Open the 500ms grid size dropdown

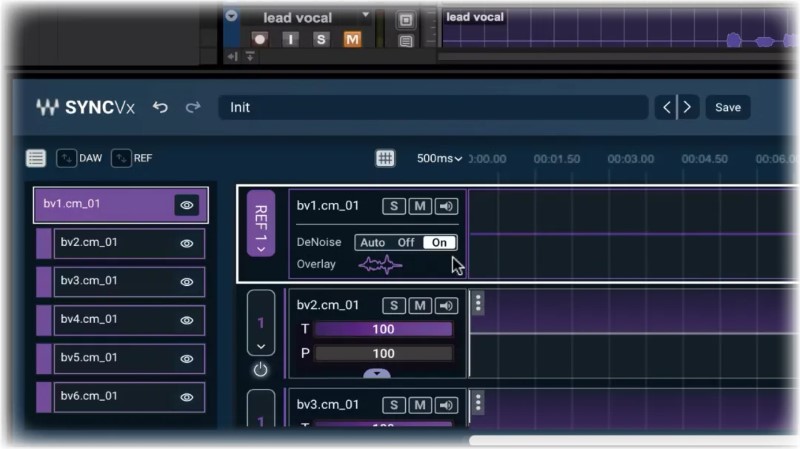(x=439, y=159)
